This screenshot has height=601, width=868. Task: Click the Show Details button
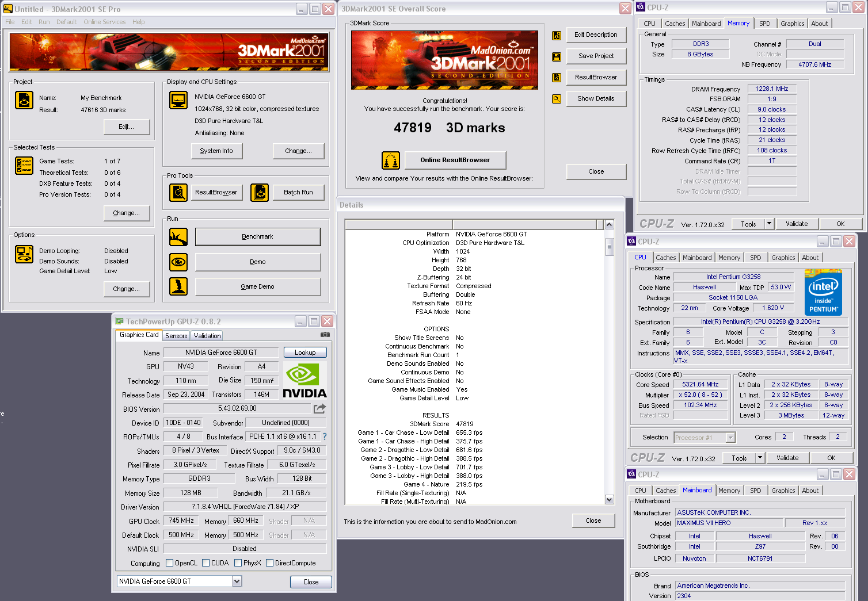click(596, 98)
